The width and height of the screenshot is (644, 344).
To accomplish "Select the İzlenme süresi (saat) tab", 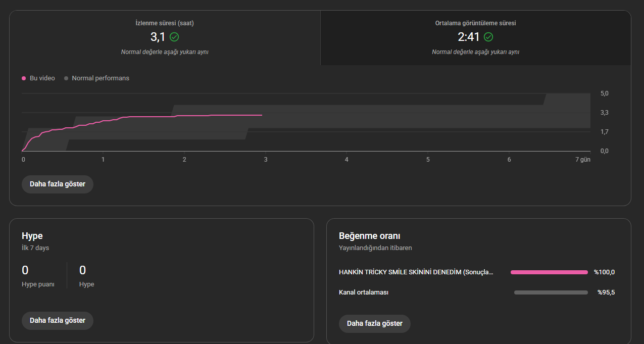I will tap(165, 38).
